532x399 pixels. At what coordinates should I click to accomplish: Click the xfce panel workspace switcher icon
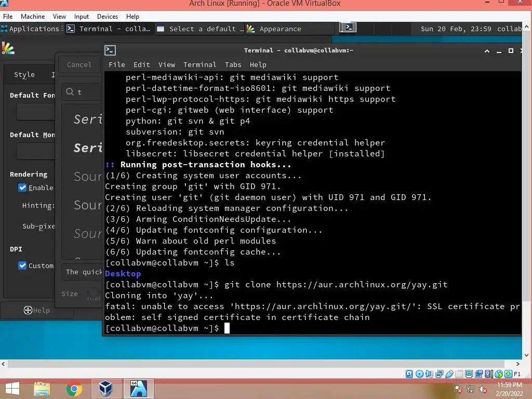[348, 28]
